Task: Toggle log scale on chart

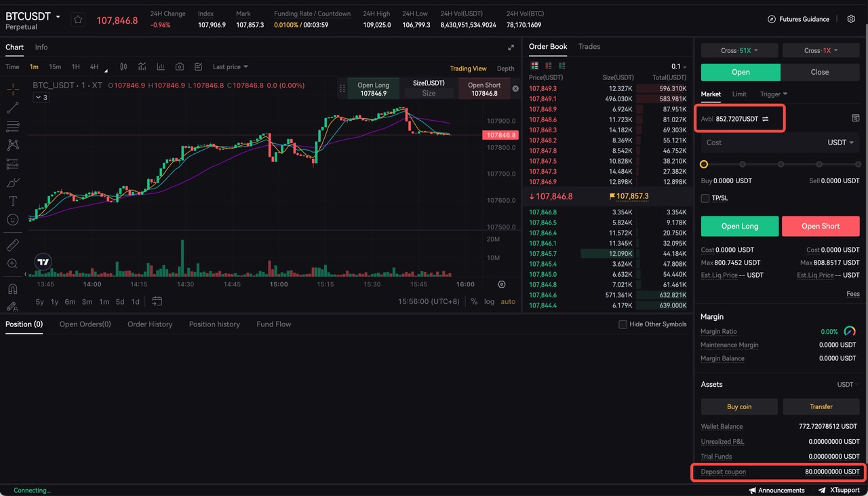Action: click(489, 301)
